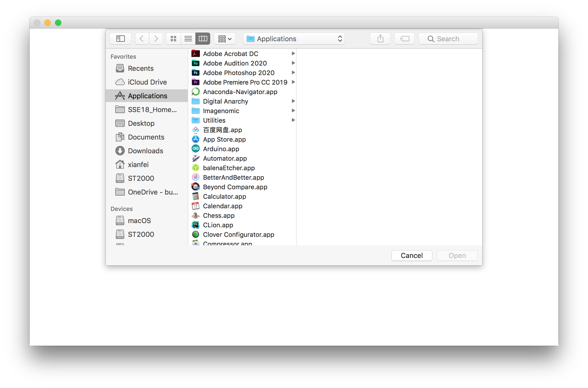Click the Edit Tags icon

tap(405, 39)
